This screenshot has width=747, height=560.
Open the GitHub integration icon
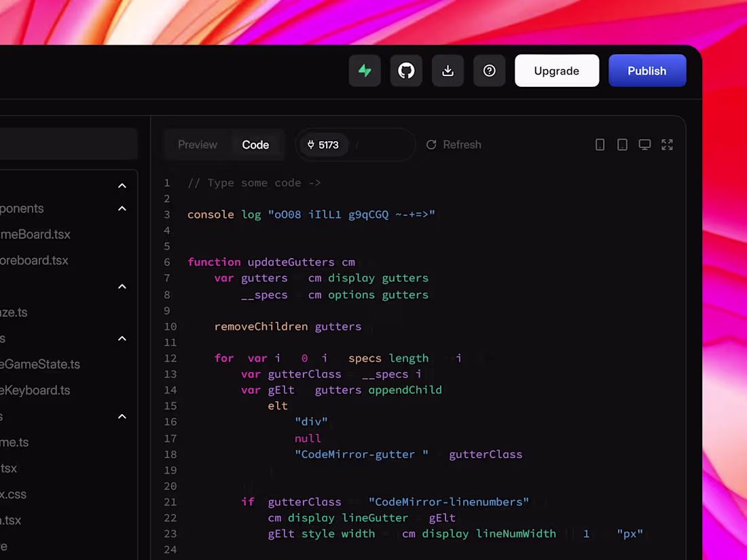click(406, 71)
